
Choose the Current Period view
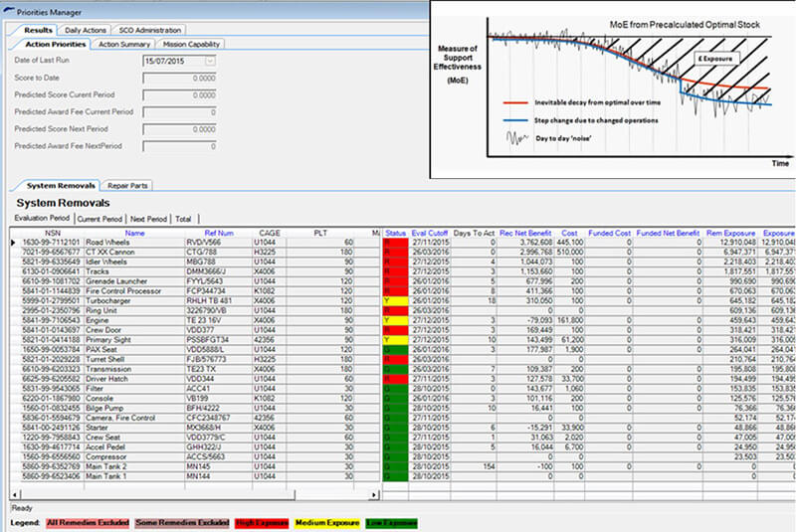[99, 219]
